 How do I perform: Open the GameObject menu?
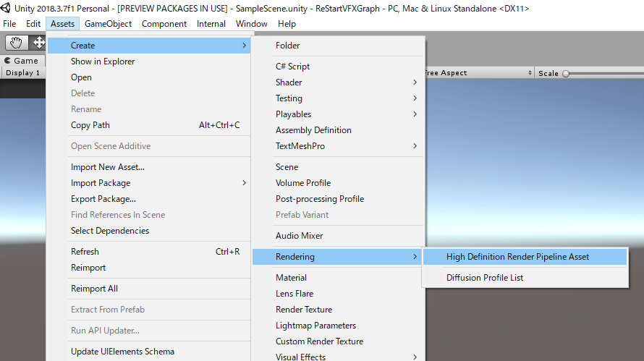108,24
